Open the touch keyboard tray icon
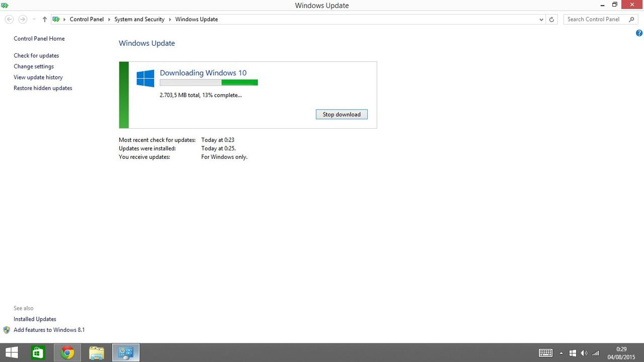 (545, 353)
